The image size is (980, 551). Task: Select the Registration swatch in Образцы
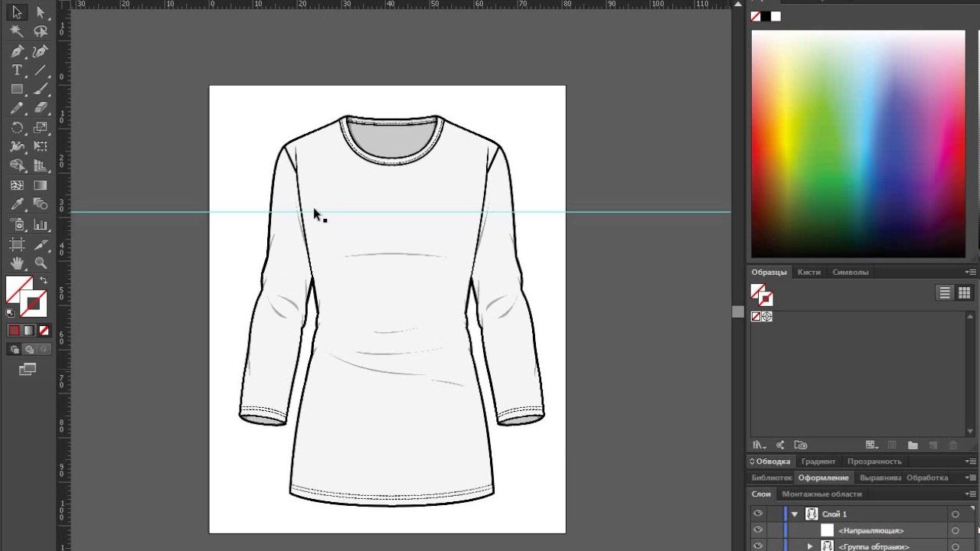pyautogui.click(x=766, y=316)
